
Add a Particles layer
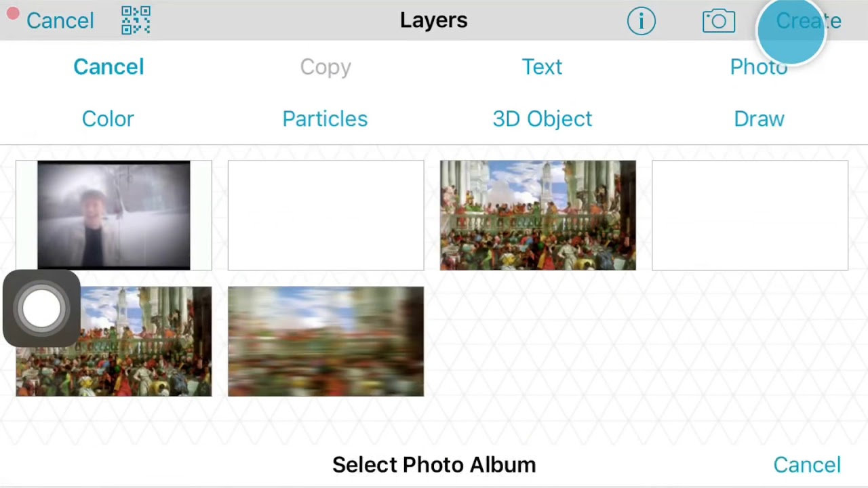coord(325,119)
